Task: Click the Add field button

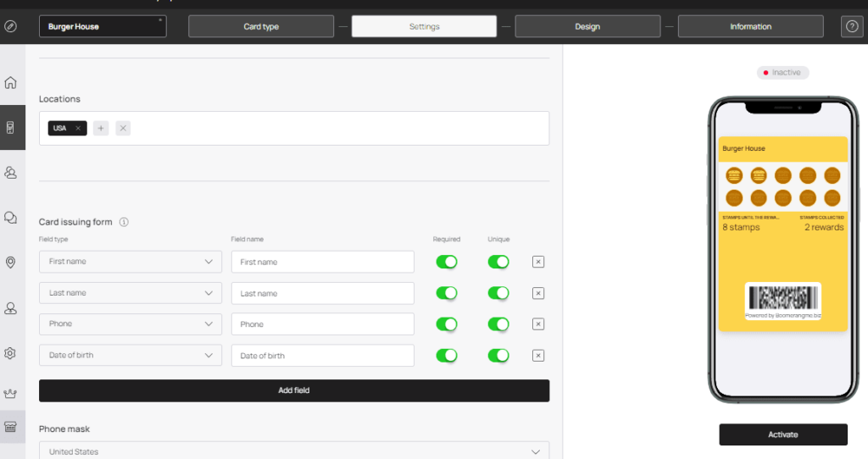Action: (x=294, y=390)
